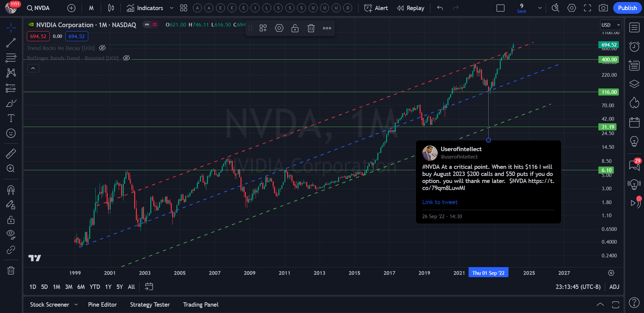Click the Publish button
Image resolution: width=644 pixels, height=313 pixels.
click(x=627, y=8)
